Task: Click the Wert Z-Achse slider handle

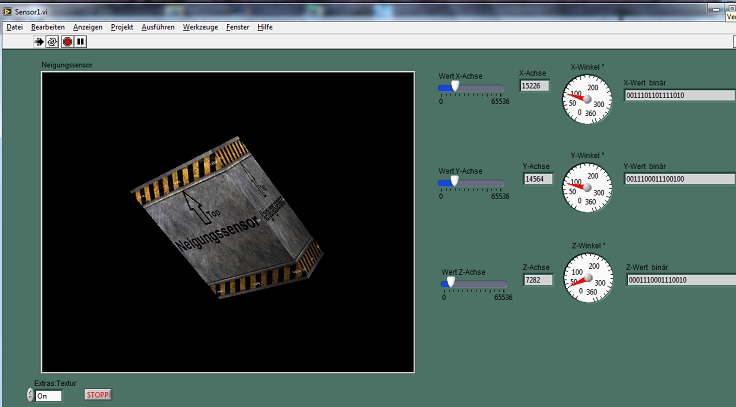Action: tap(449, 283)
